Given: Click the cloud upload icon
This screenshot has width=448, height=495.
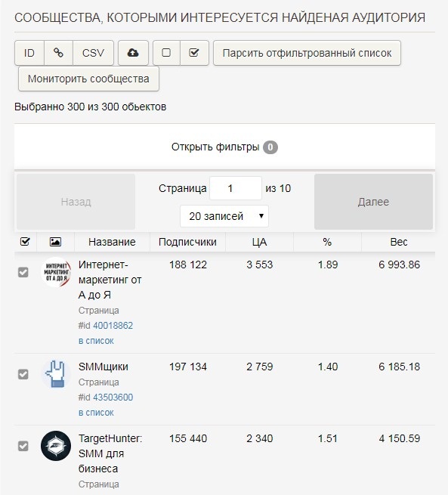Looking at the screenshot, I should tap(133, 53).
